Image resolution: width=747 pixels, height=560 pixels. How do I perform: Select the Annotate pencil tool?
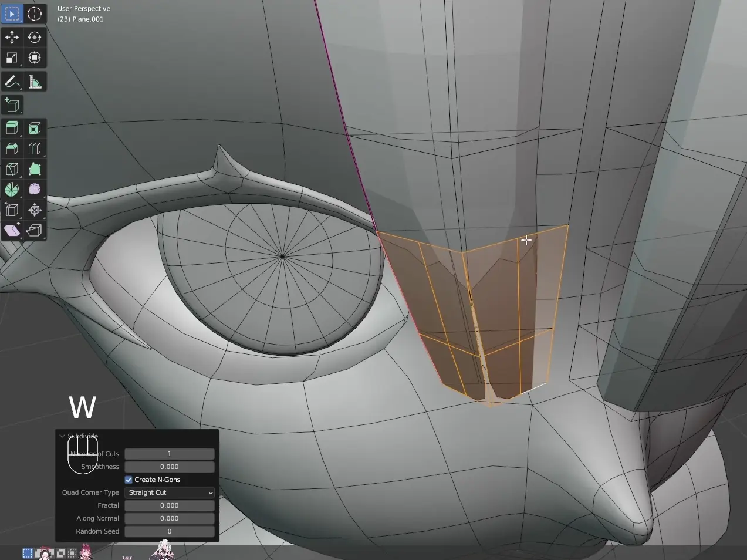[12, 82]
